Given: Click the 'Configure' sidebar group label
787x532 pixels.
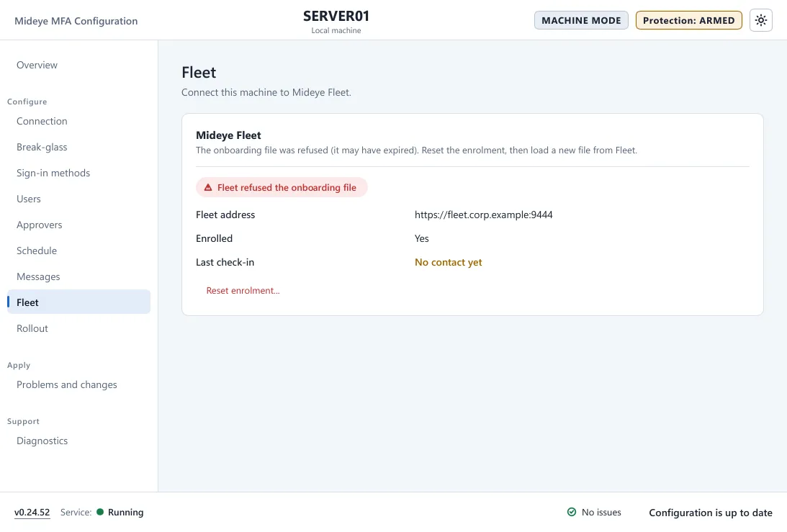Looking at the screenshot, I should (27, 102).
